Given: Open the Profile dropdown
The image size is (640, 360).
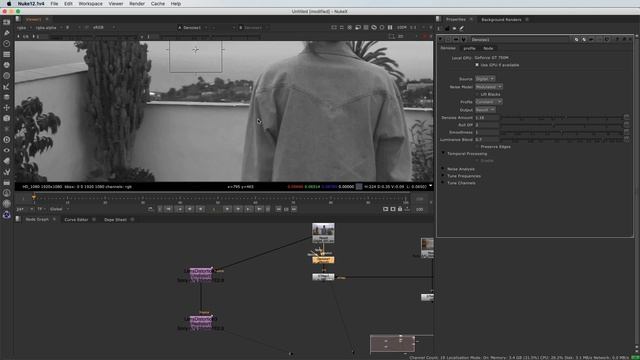Looking at the screenshot, I should (x=489, y=102).
